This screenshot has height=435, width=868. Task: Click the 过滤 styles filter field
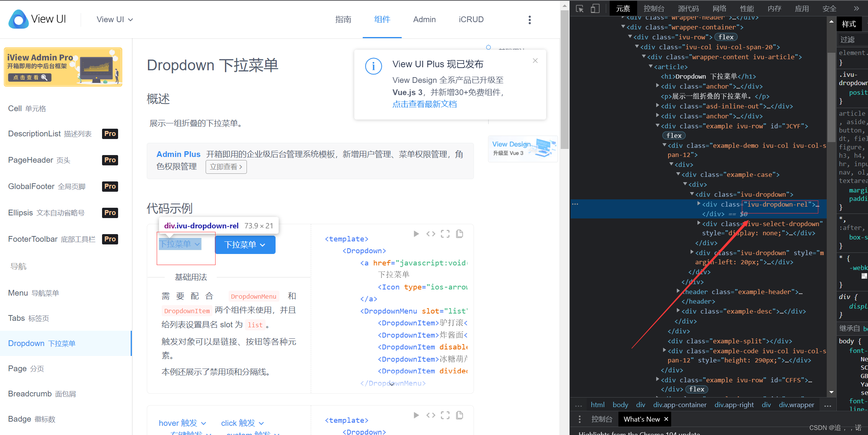click(x=852, y=39)
